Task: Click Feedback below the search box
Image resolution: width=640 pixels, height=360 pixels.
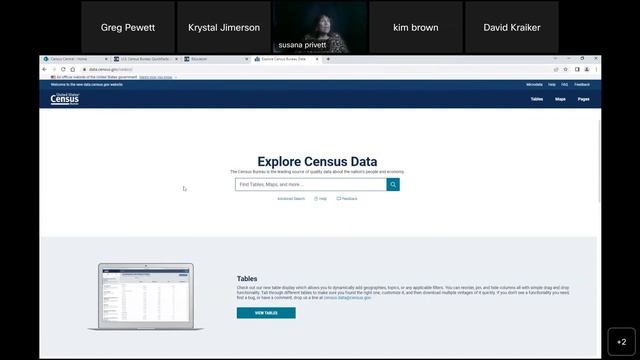Action: [347, 199]
